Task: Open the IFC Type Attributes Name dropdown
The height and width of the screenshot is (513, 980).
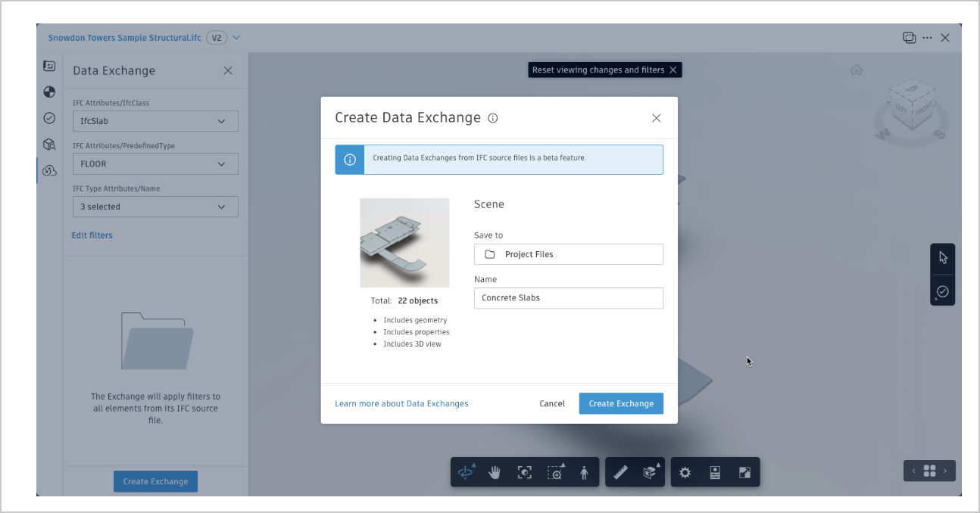Action: [155, 206]
